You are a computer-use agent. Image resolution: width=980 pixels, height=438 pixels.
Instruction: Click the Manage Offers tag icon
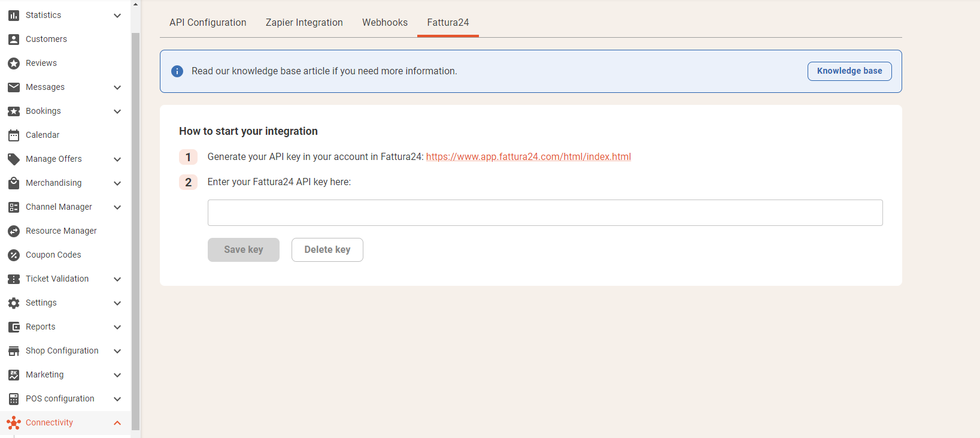point(14,159)
